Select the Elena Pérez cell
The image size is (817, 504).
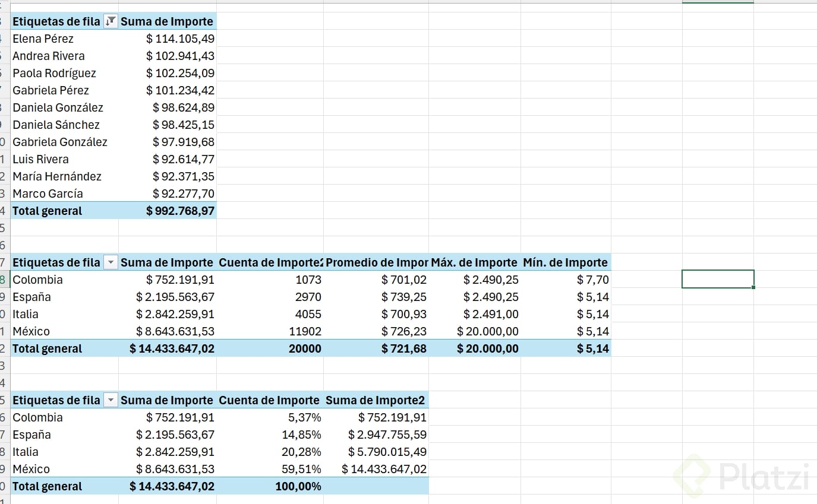(x=43, y=39)
